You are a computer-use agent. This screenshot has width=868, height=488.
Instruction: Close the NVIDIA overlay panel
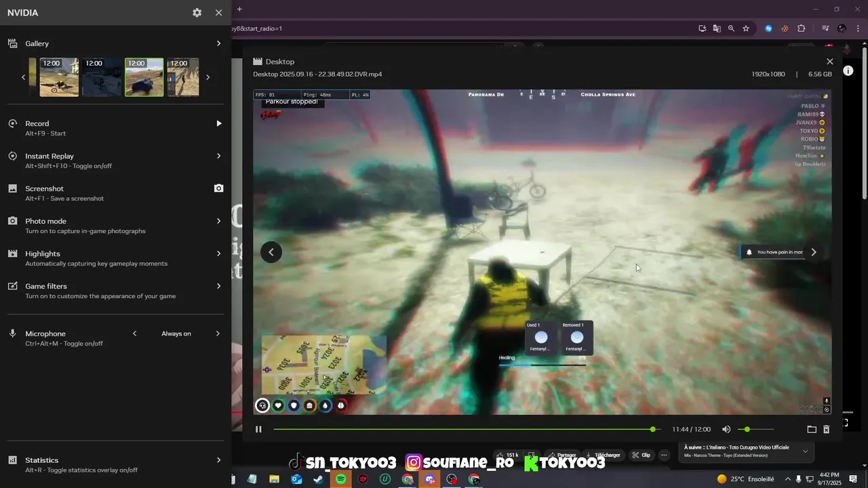(x=218, y=13)
